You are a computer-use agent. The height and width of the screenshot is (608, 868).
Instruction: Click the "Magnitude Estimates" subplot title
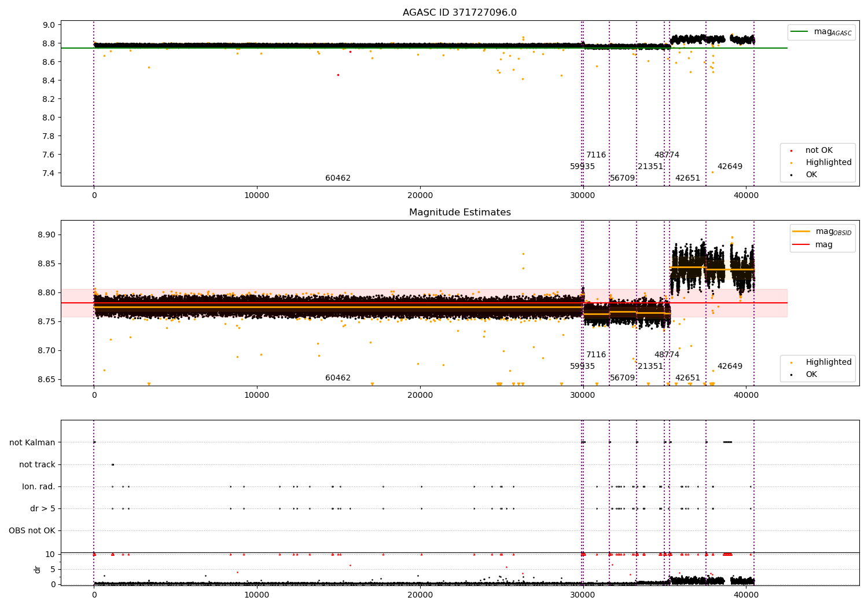(x=459, y=213)
